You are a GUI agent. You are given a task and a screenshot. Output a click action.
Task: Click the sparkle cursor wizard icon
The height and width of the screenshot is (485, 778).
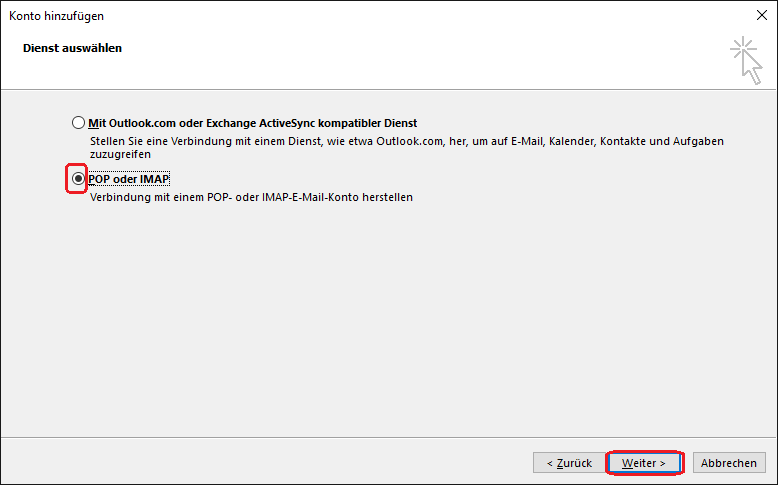[746, 60]
